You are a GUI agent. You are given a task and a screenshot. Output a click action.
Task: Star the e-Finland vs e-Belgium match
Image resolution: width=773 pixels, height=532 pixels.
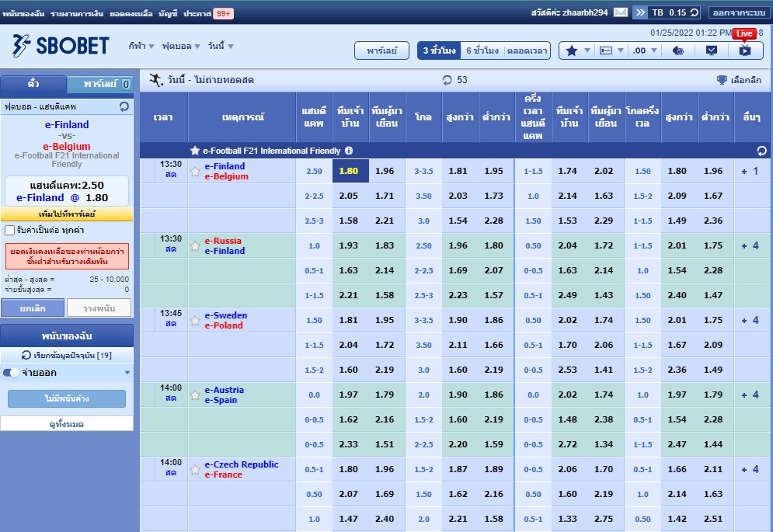tap(195, 171)
